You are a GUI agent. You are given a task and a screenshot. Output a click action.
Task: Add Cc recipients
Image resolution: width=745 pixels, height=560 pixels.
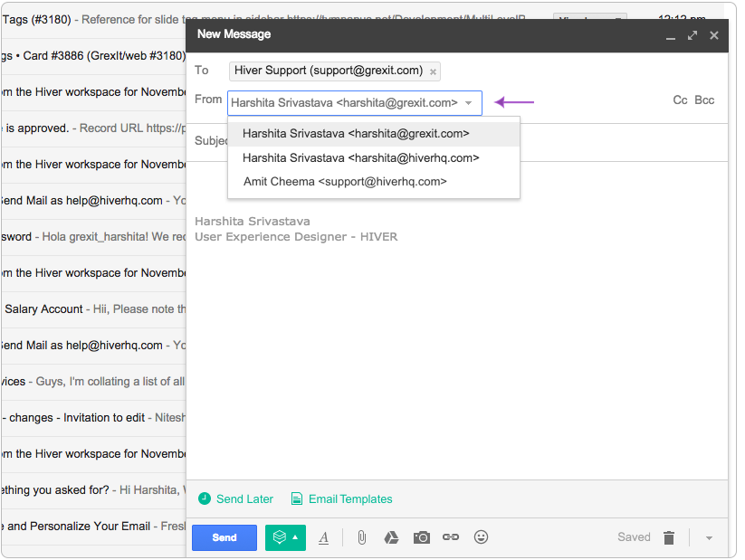click(680, 100)
